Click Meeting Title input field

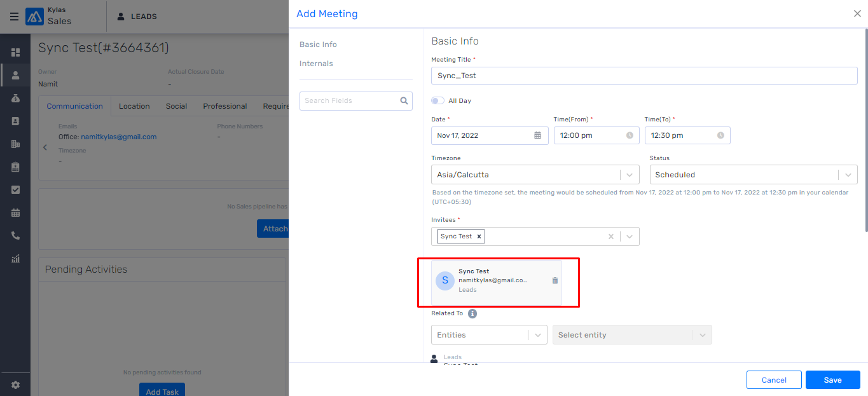click(644, 76)
